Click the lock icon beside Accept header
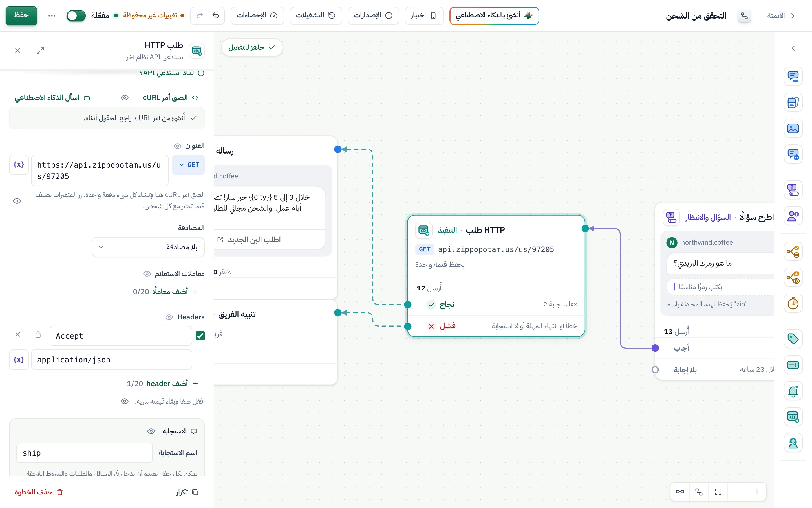The width and height of the screenshot is (812, 508). click(38, 335)
